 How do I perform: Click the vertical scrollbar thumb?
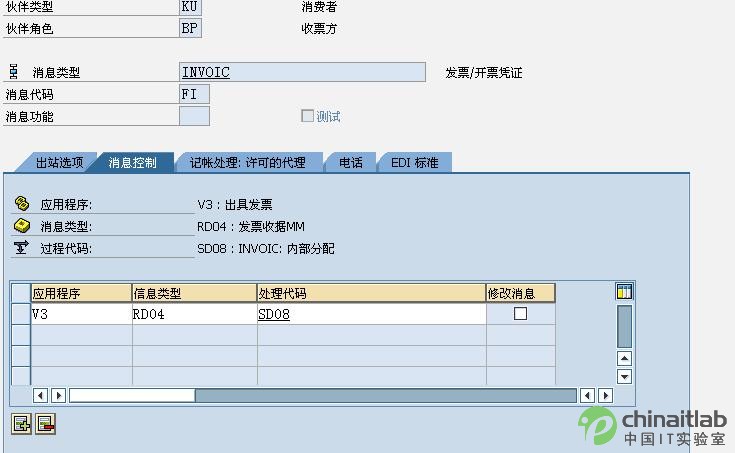pos(624,326)
